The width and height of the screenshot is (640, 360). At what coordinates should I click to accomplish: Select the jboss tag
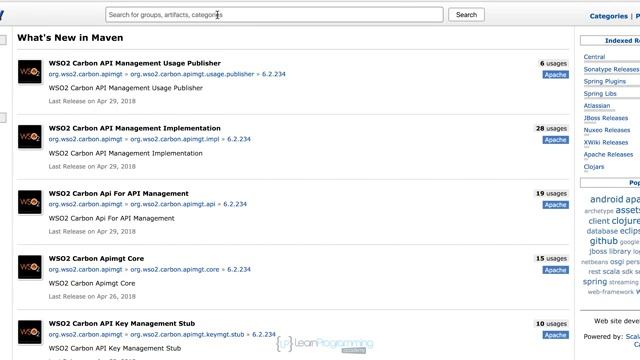(598, 251)
